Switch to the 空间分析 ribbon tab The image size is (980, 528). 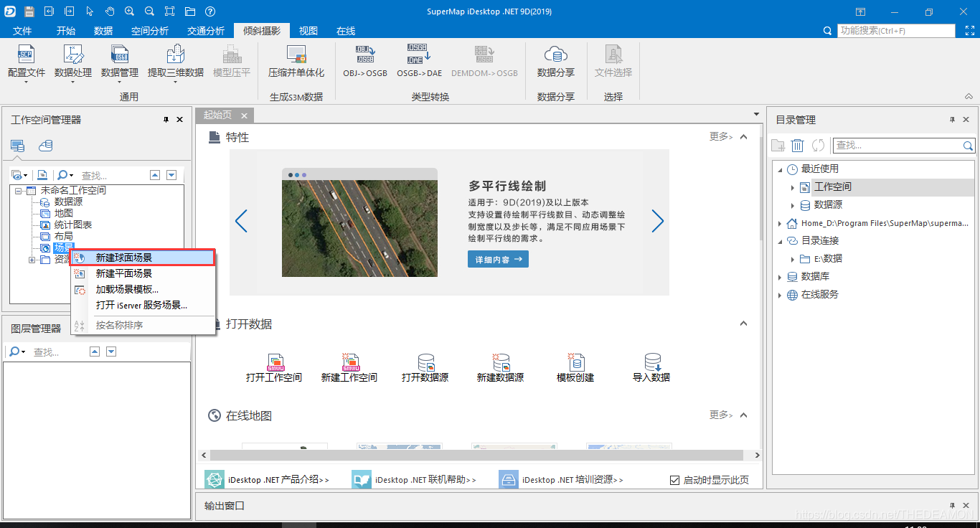tap(150, 31)
